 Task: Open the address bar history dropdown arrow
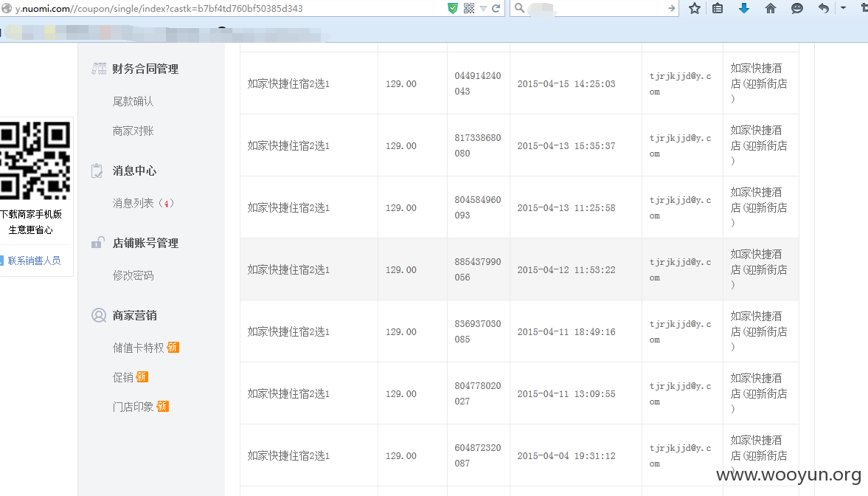[x=483, y=8]
